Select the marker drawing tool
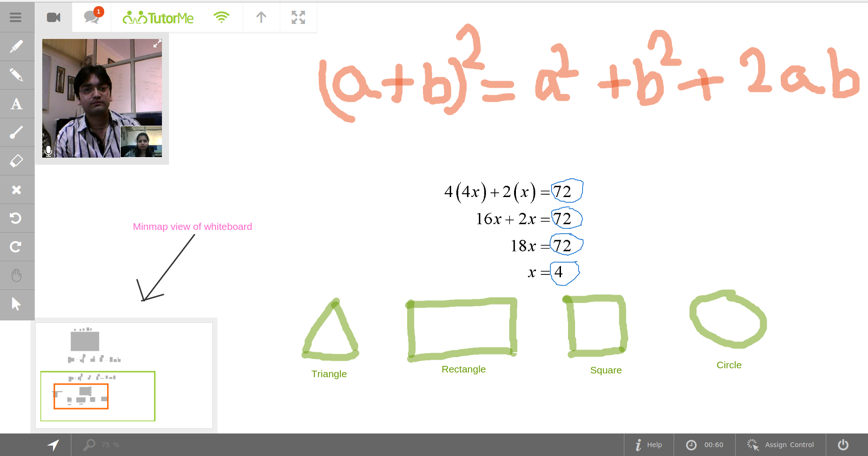The image size is (868, 456). (x=16, y=46)
